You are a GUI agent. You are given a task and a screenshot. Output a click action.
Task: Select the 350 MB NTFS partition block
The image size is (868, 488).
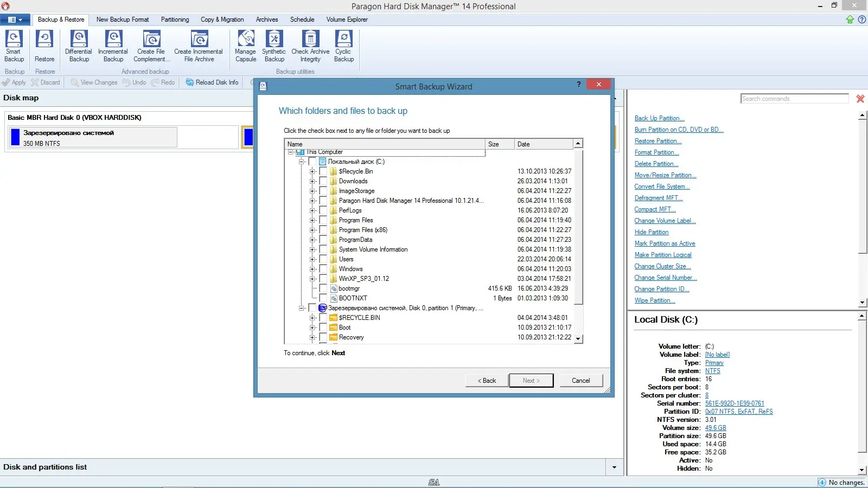[x=93, y=137]
